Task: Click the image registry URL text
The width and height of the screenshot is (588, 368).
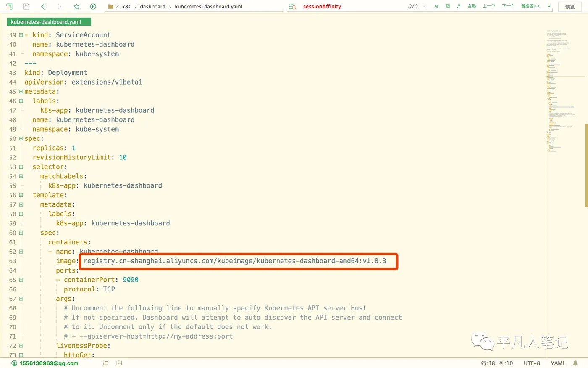Action: [235, 261]
